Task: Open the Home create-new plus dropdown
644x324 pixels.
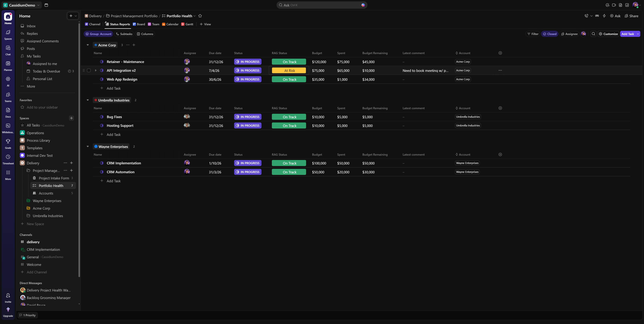Action: [73, 16]
